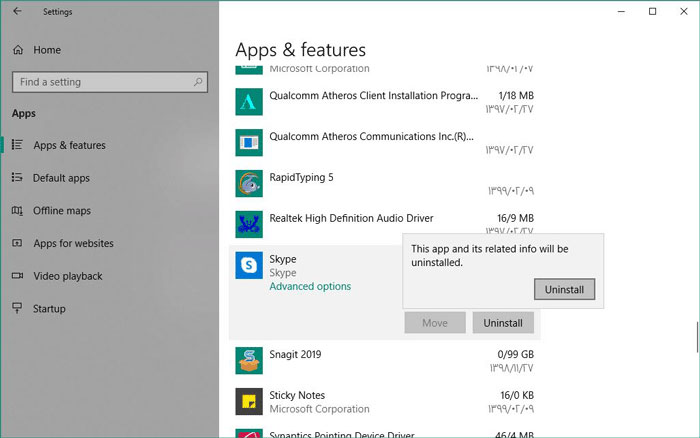This screenshot has width=700, height=438.
Task: Click the Skype app name text
Action: (x=283, y=259)
